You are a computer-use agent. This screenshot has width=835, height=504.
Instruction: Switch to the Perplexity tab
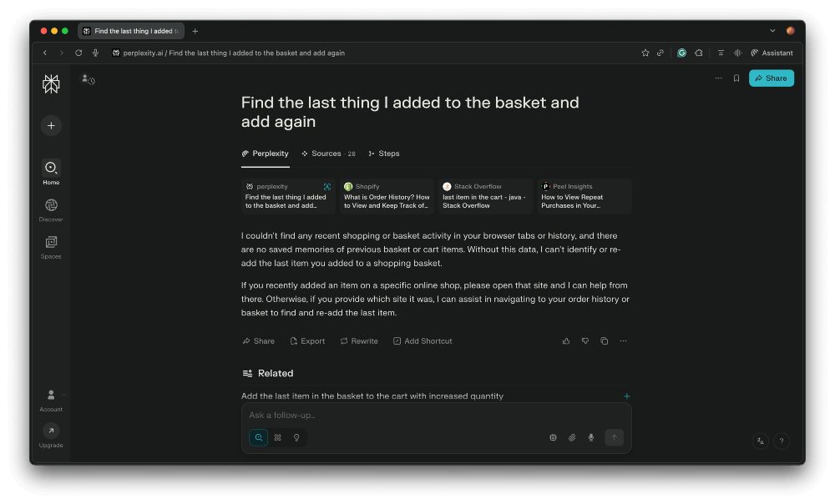pyautogui.click(x=266, y=154)
